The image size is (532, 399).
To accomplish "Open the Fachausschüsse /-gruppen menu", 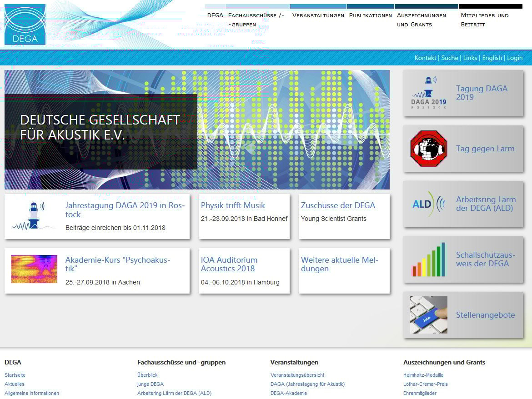I will 256,20.
